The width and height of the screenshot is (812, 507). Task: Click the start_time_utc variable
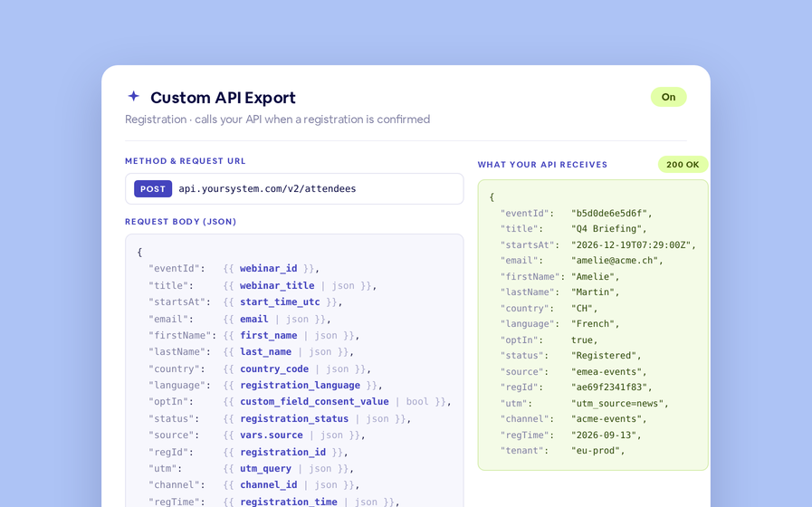[x=280, y=301]
